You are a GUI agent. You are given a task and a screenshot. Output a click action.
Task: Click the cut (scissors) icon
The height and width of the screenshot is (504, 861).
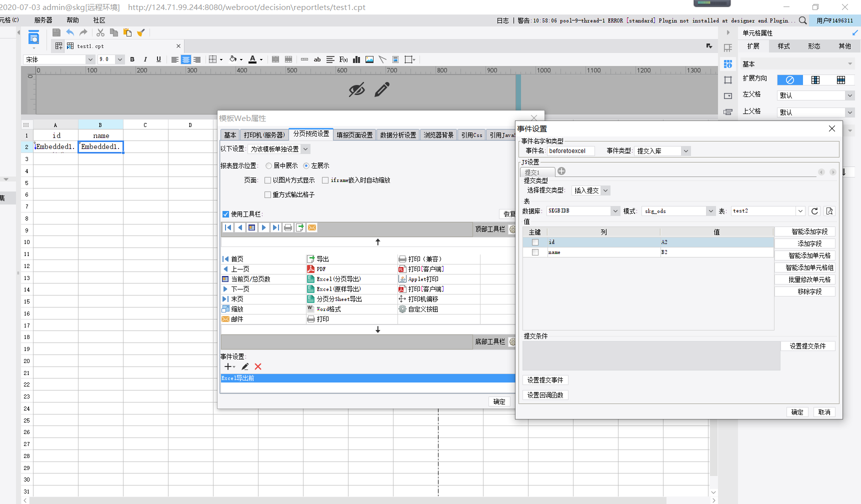click(x=100, y=32)
